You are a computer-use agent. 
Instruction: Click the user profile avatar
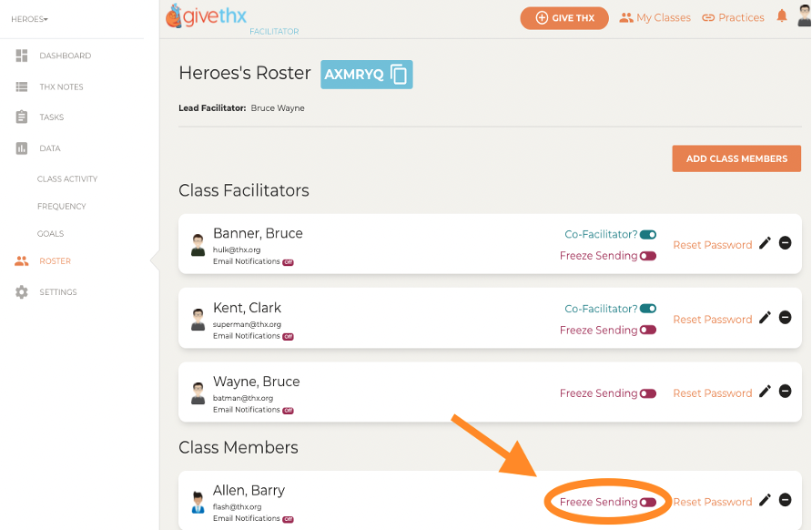[x=804, y=15]
